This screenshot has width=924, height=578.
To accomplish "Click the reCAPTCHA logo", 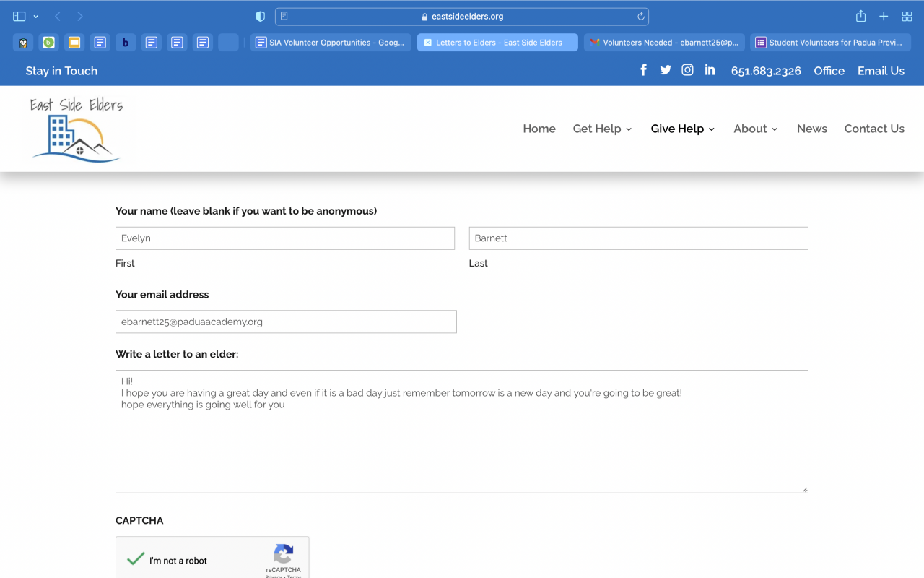I will click(x=284, y=554).
